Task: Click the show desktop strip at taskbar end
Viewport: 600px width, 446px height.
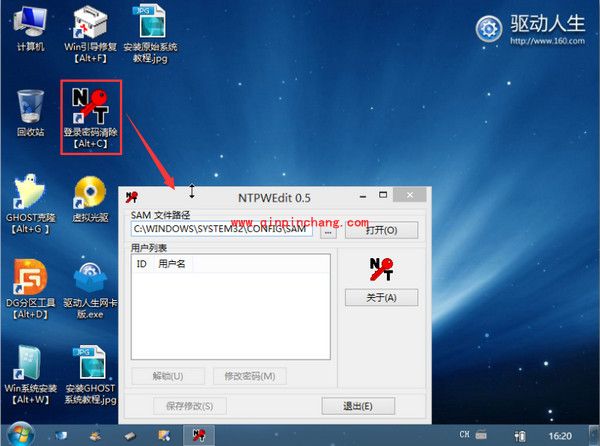Action: (594, 435)
